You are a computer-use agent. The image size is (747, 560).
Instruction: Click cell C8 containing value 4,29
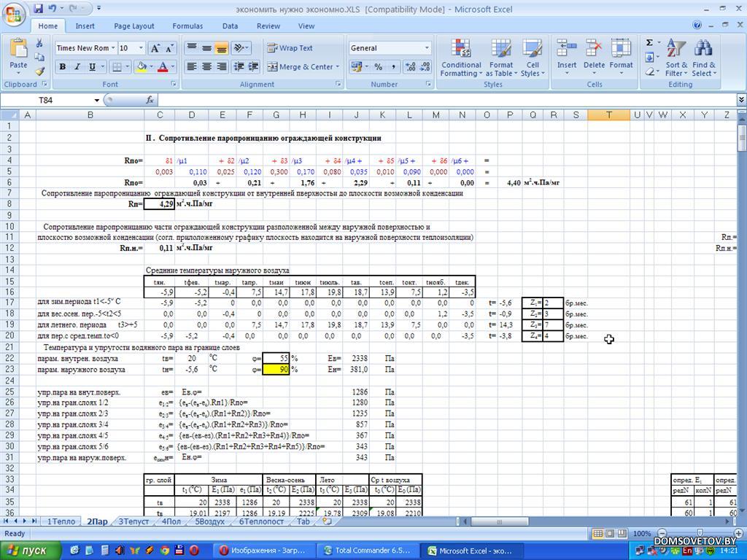tap(160, 204)
